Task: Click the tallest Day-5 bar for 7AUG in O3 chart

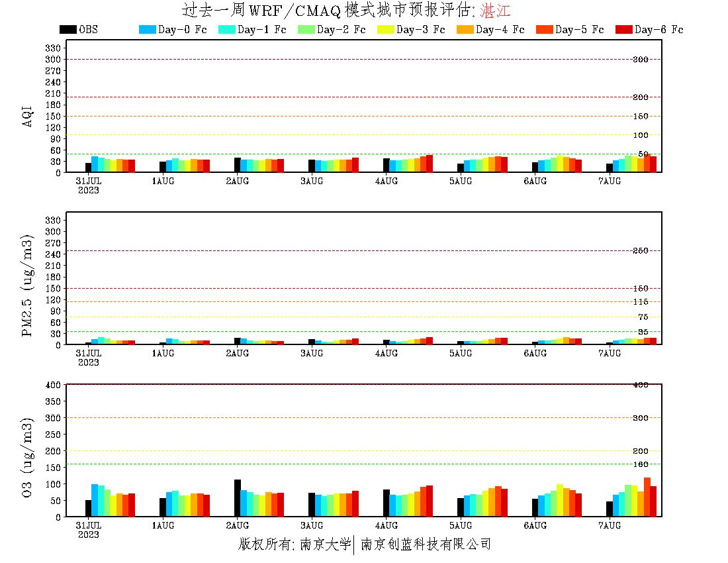Action: [x=647, y=497]
